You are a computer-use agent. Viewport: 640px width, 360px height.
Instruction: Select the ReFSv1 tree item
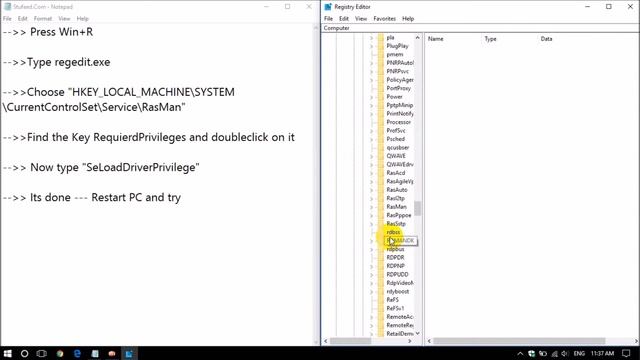coord(396,308)
